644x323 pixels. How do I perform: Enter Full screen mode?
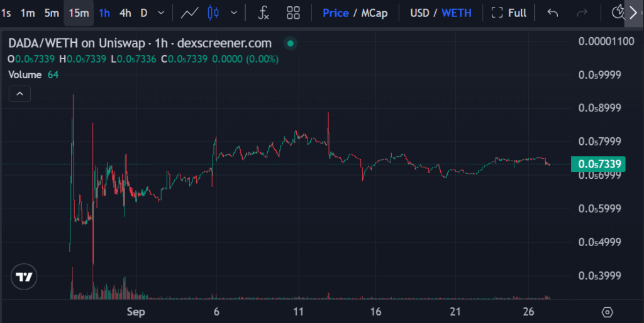pyautogui.click(x=509, y=13)
